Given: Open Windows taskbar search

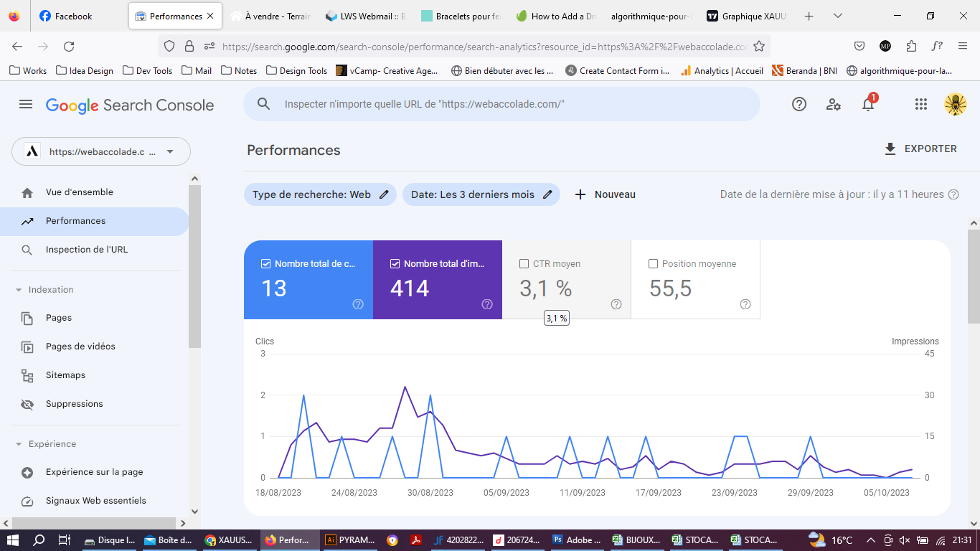Looking at the screenshot, I should 39,540.
